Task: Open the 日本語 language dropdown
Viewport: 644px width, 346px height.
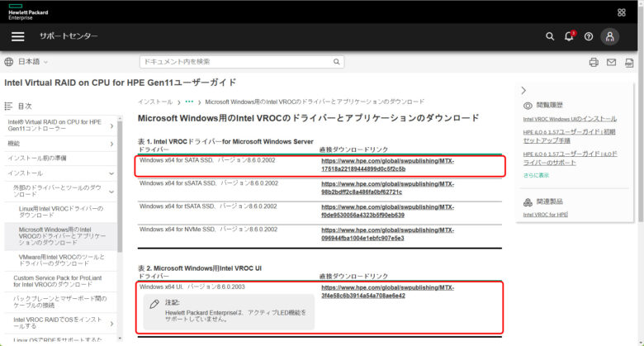Action: (x=33, y=62)
